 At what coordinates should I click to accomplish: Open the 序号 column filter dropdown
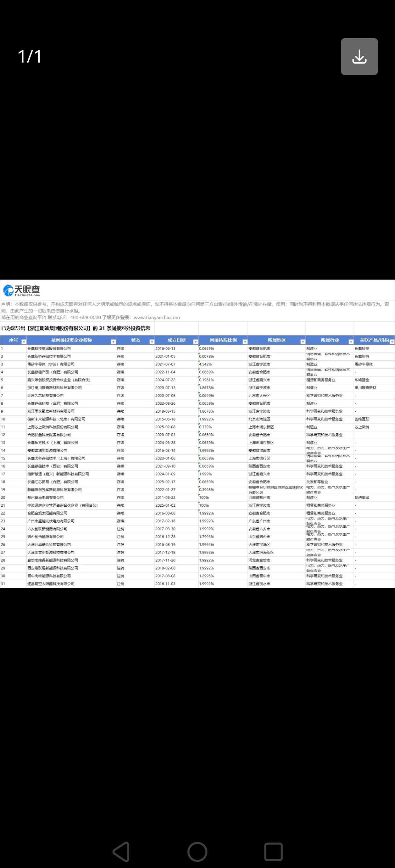[x=24, y=342]
